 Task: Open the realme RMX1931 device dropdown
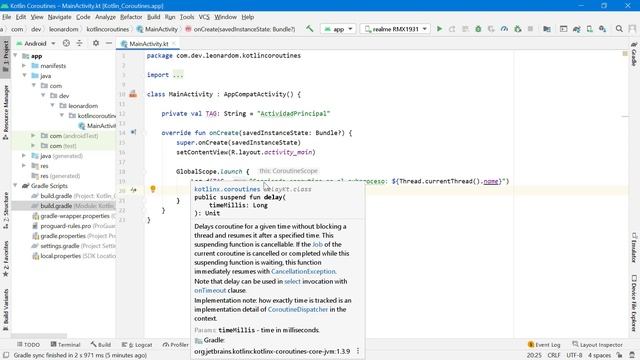coord(395,29)
